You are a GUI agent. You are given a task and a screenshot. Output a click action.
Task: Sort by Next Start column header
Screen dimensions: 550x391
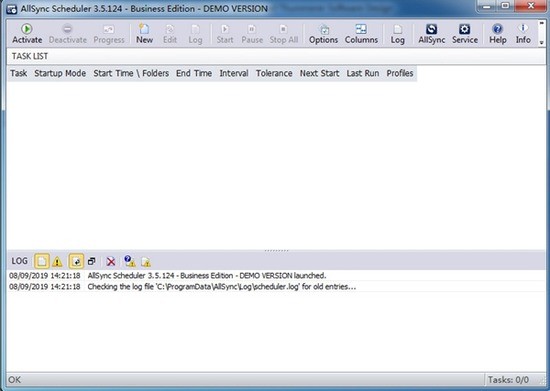(x=319, y=73)
